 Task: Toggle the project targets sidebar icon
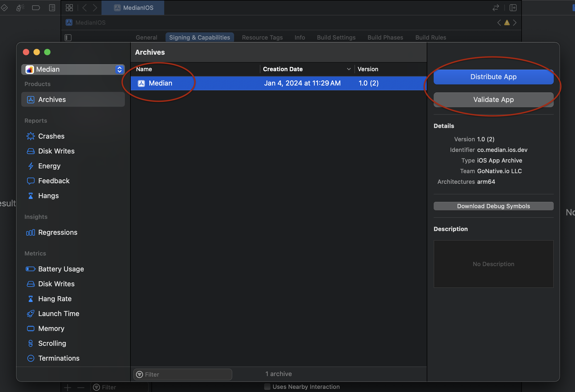pos(68,38)
